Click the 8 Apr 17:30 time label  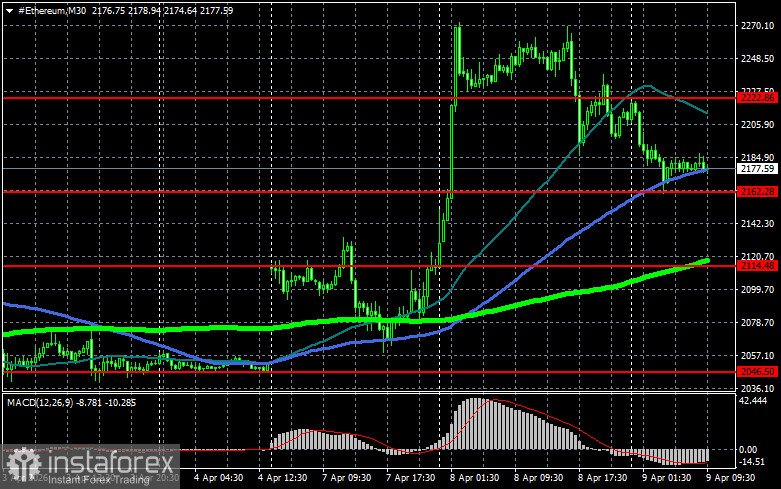(602, 478)
